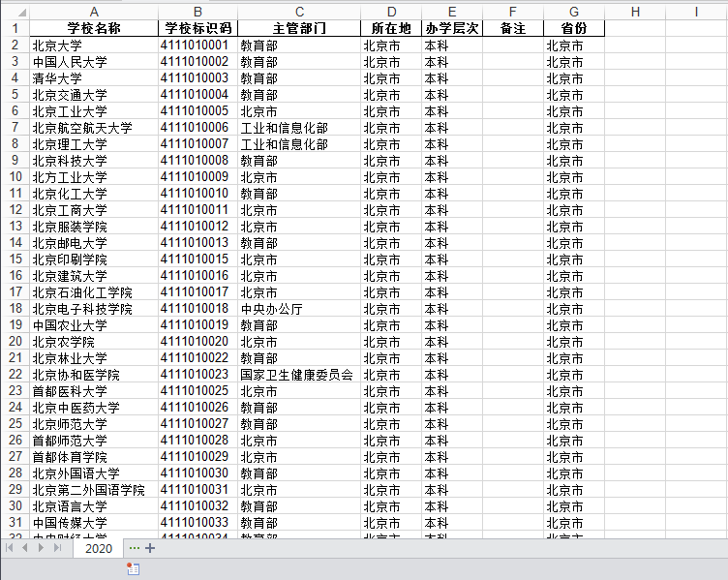Select cell 北京服装学院
This screenshot has height=580, width=728.
point(94,227)
